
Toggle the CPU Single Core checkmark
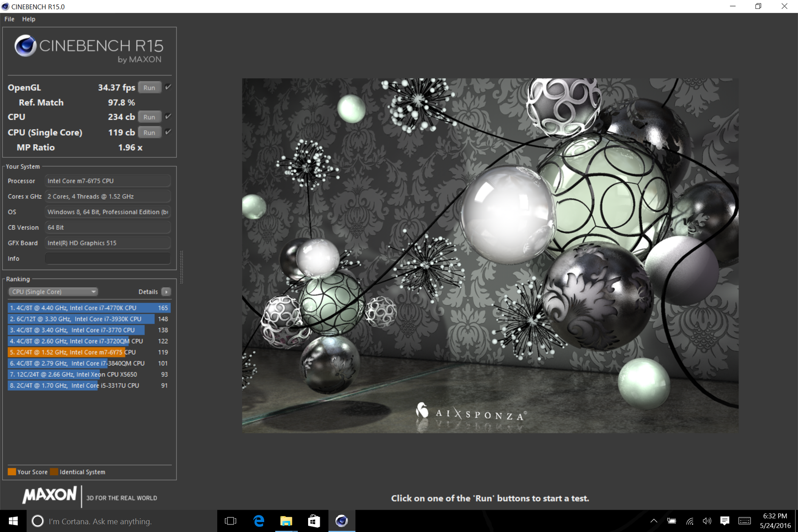click(168, 132)
